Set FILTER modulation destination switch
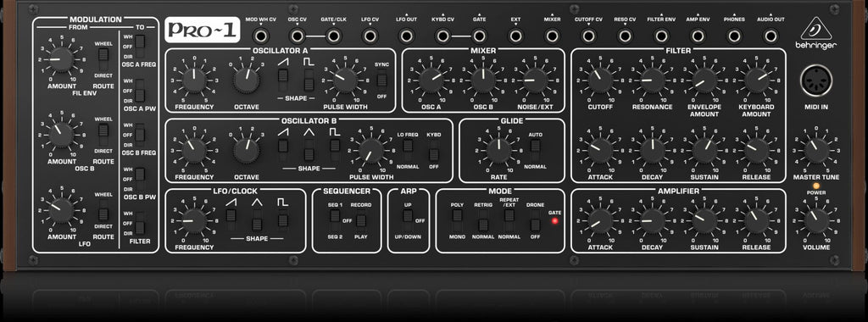 140,223
